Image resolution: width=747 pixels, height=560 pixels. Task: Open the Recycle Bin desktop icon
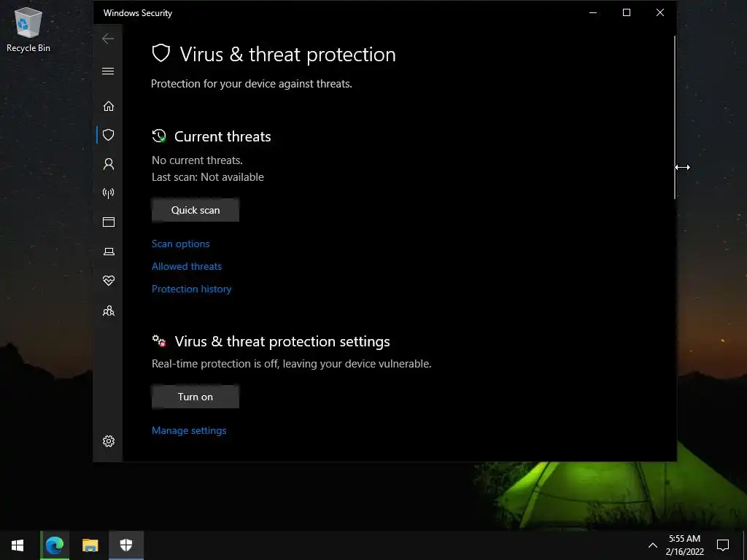tap(28, 29)
